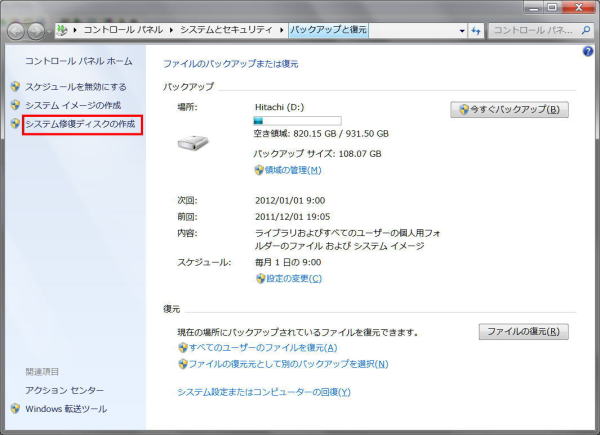
Task: Expand arrow before コントロール パネル breadcrumb
Action: click(x=75, y=30)
